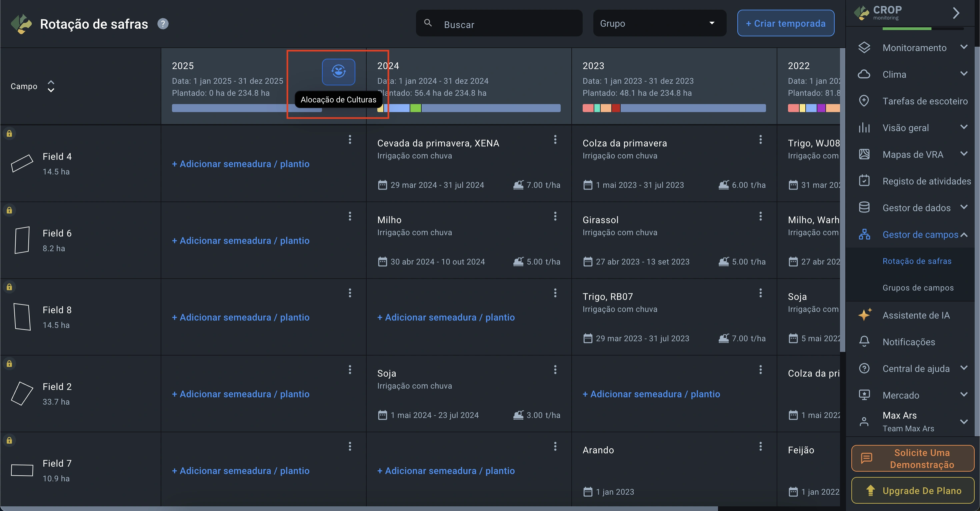Screen dimensions: 980x511
Task: Expand the Monitoramento menu chevron
Action: click(963, 47)
